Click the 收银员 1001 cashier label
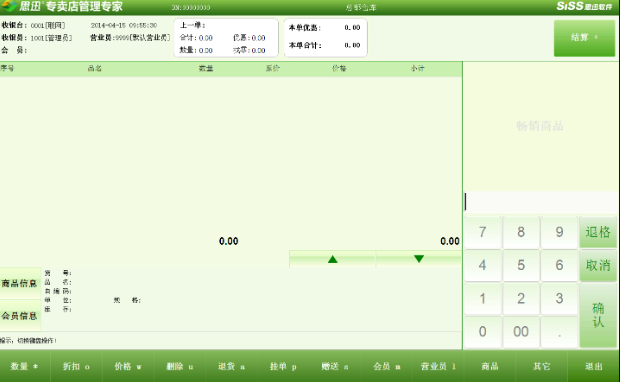 click(x=37, y=38)
